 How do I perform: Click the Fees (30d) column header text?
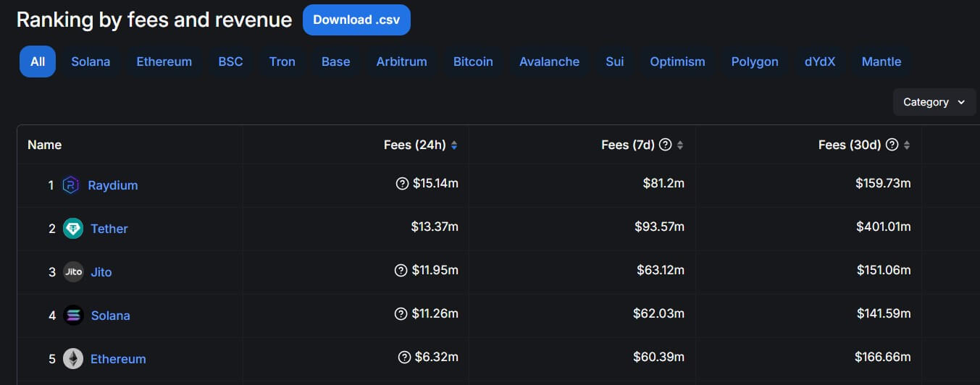(850, 145)
